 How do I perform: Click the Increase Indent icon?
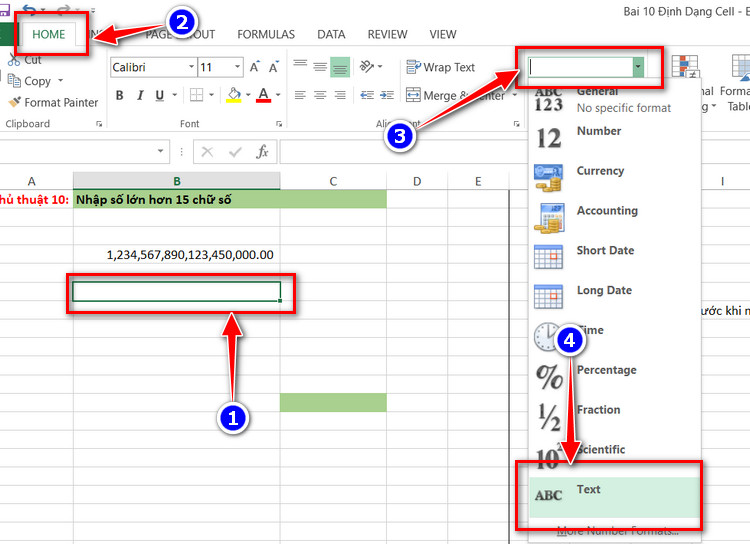click(x=386, y=95)
